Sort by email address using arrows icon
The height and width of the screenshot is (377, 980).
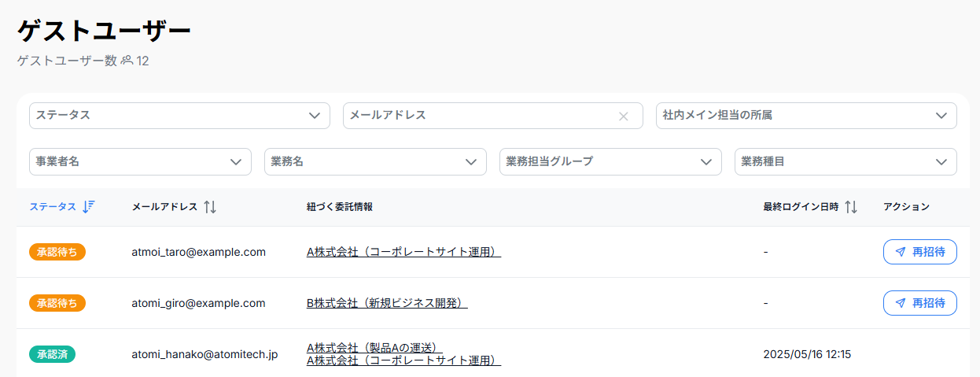click(209, 207)
